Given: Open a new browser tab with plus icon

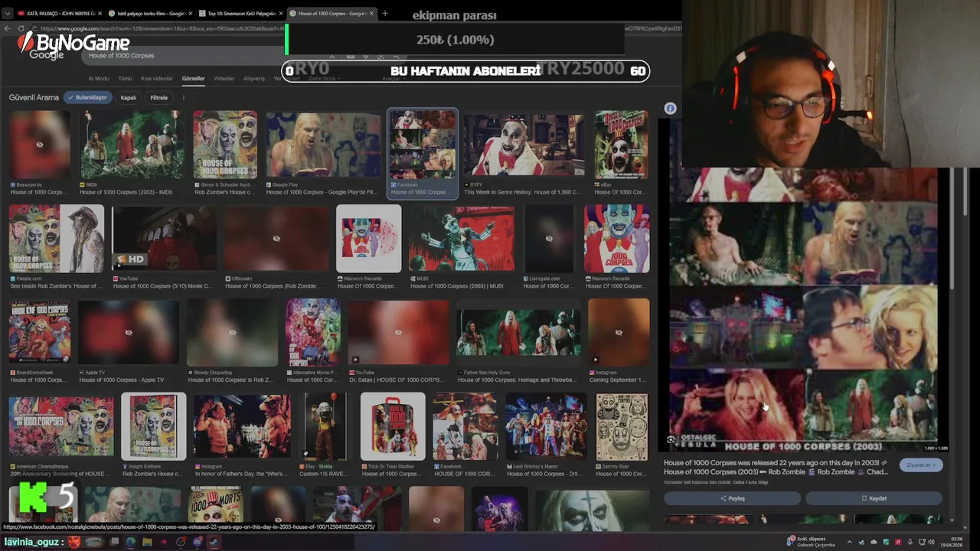Looking at the screenshot, I should click(384, 13).
